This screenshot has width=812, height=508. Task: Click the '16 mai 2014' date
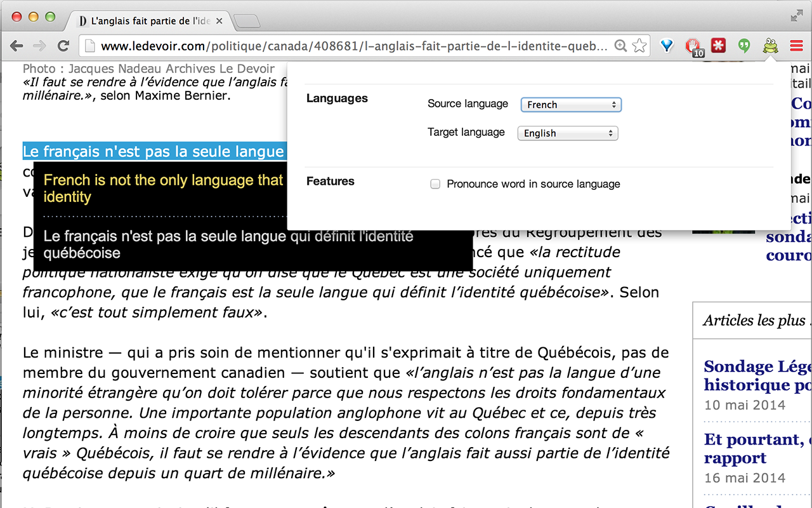pos(745,478)
